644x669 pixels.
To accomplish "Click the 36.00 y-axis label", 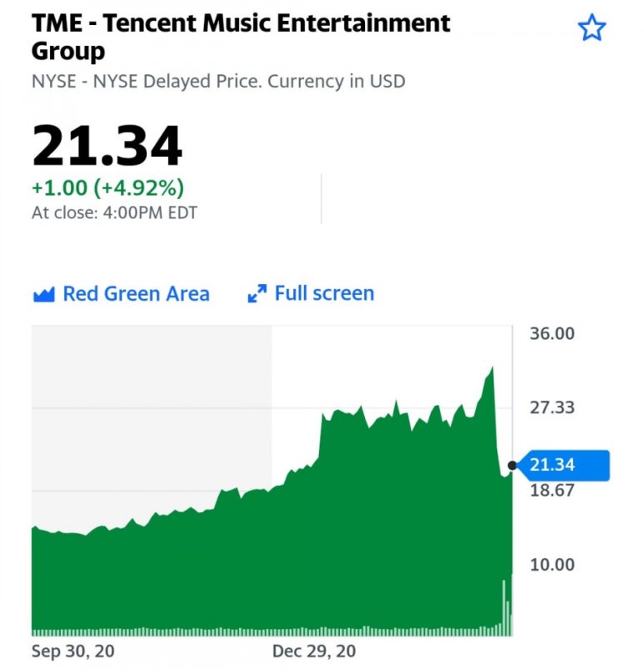I will 552,334.
